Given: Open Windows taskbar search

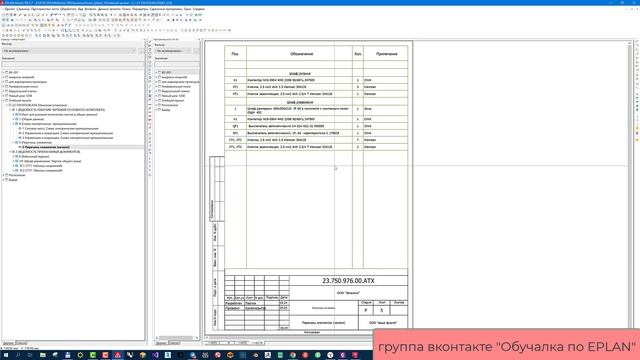Looking at the screenshot, I should [x=18, y=355].
